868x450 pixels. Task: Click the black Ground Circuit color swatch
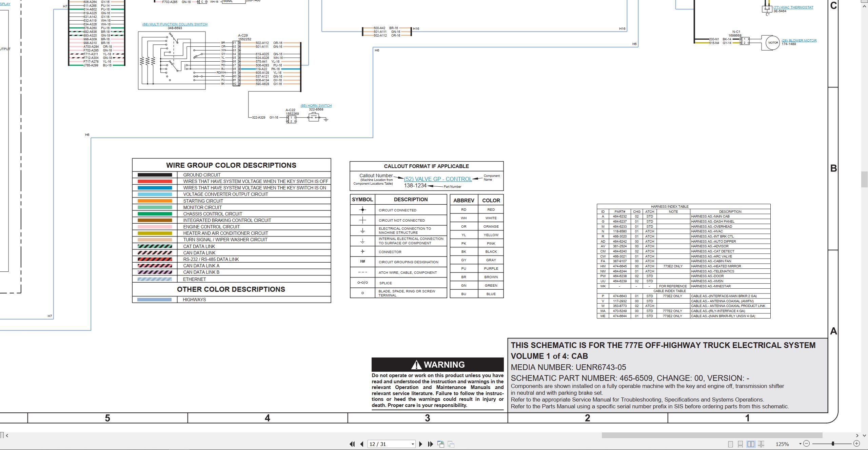[155, 175]
